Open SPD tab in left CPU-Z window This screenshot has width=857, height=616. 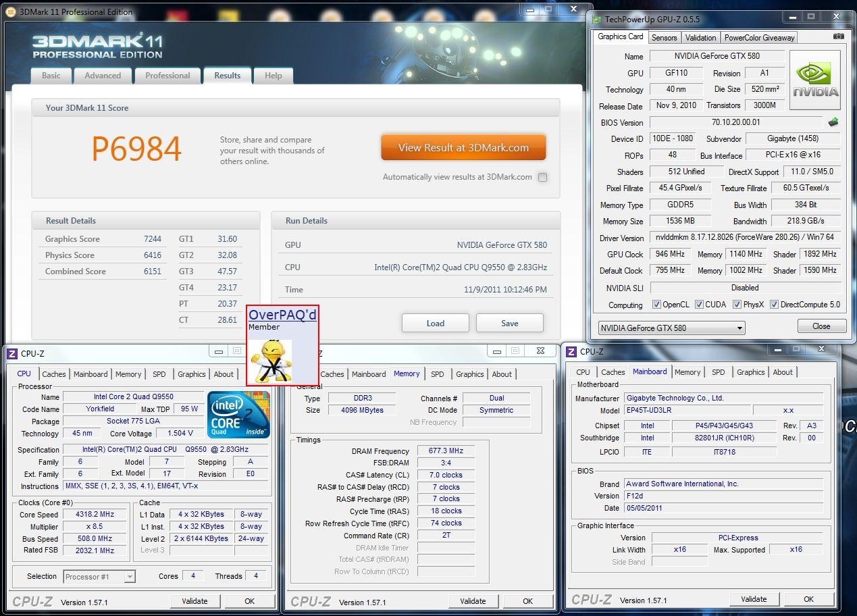[159, 374]
